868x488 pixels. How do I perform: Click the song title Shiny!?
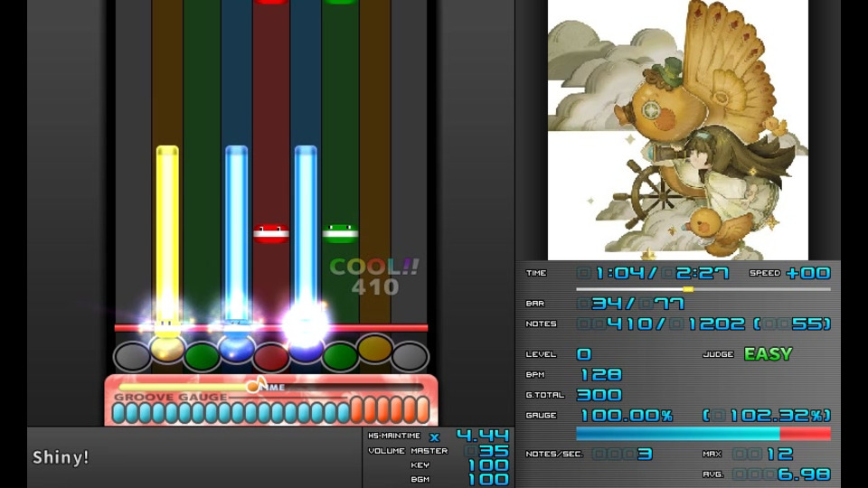(61, 457)
